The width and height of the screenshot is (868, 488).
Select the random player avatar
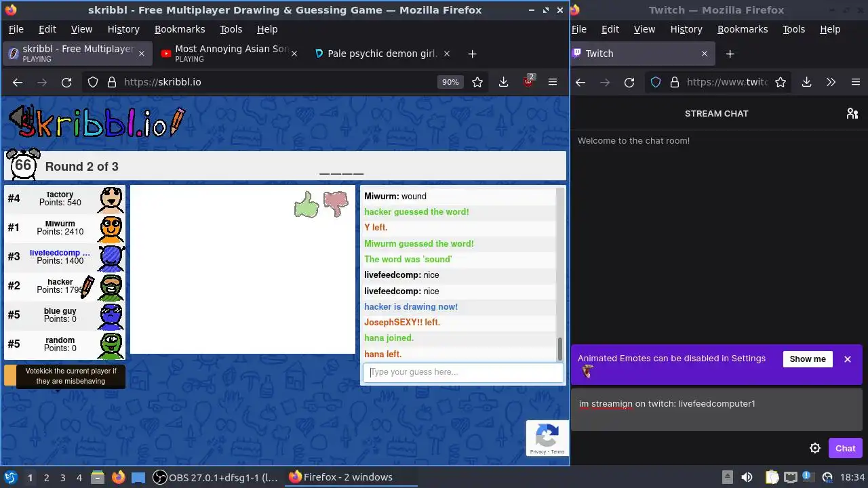coord(111,345)
